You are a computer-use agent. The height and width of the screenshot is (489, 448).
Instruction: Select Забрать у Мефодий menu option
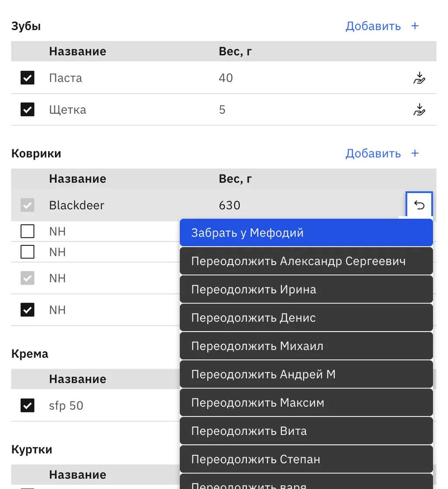tap(306, 233)
